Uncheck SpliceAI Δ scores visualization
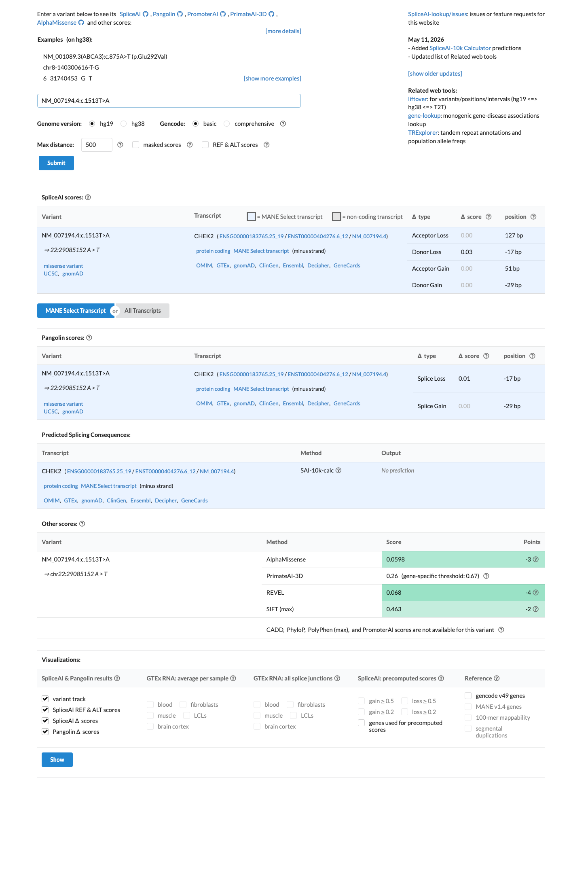 [45, 721]
